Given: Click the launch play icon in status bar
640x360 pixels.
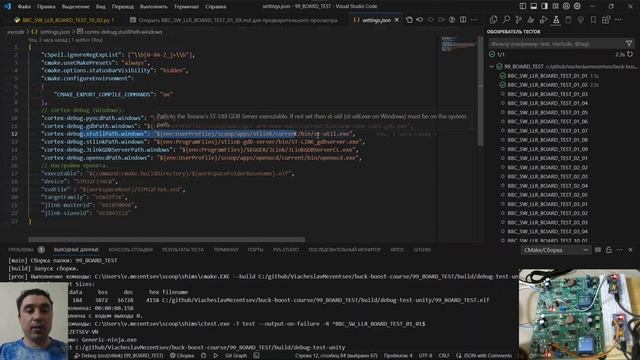Looking at the screenshot, I should pyautogui.click(x=216, y=356).
